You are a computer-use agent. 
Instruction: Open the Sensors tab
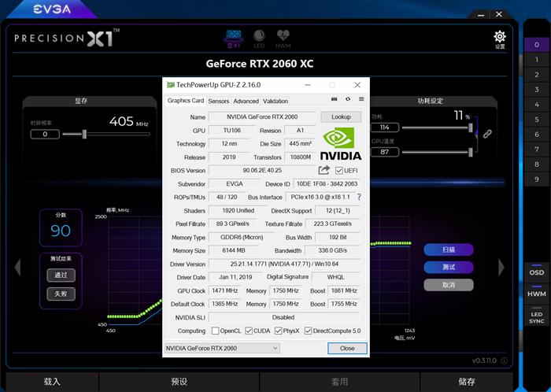[219, 102]
